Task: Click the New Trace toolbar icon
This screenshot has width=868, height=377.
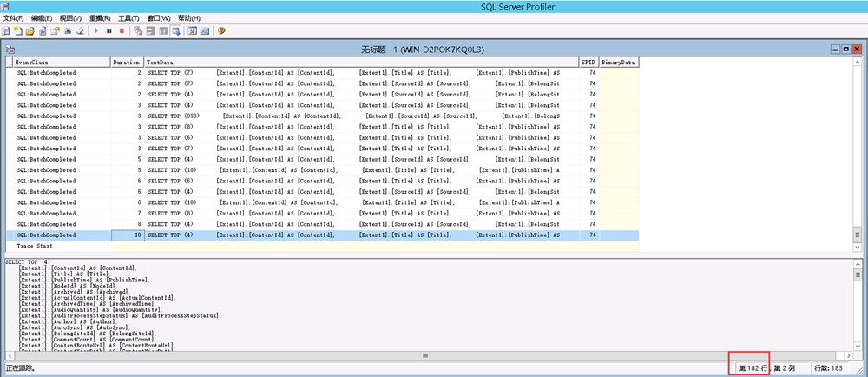Action: click(x=6, y=30)
